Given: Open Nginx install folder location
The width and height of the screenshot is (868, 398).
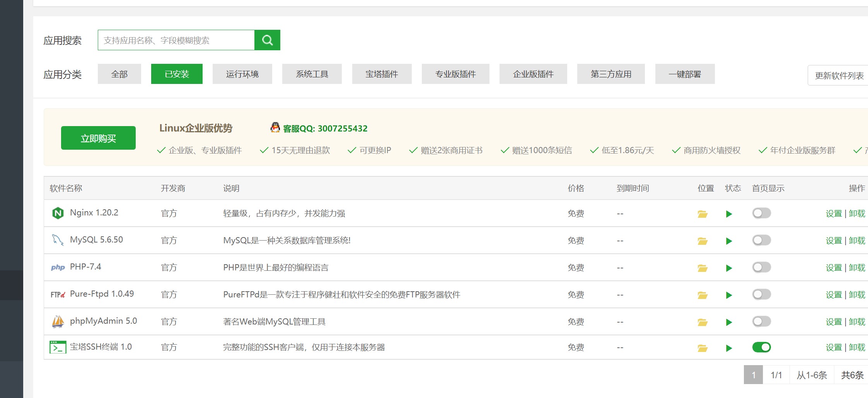Looking at the screenshot, I should pos(703,214).
